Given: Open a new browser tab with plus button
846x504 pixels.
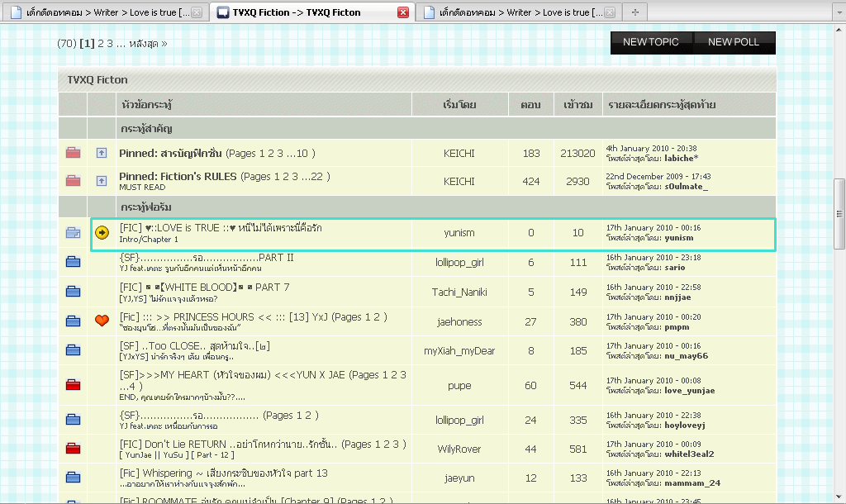Looking at the screenshot, I should tap(635, 12).
